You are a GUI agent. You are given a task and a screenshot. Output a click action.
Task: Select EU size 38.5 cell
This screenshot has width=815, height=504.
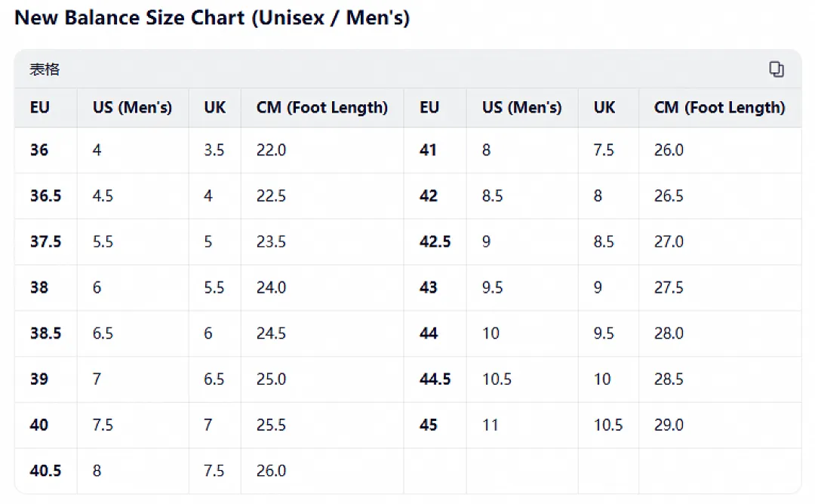point(46,333)
